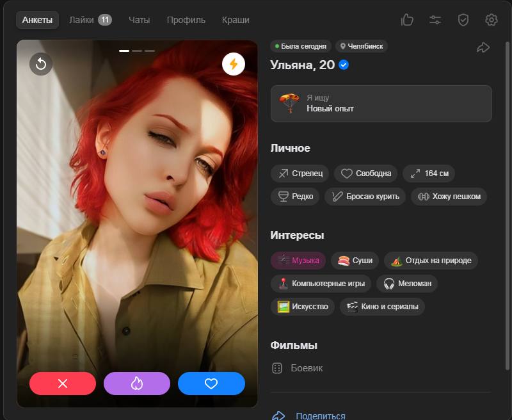This screenshot has width=512, height=420.
Task: Open the Чаты tab
Action: (139, 20)
